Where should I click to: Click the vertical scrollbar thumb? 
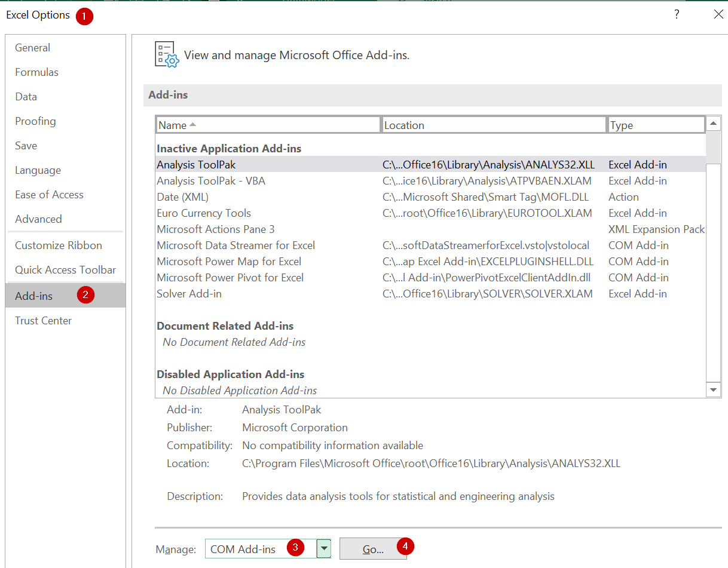713,146
